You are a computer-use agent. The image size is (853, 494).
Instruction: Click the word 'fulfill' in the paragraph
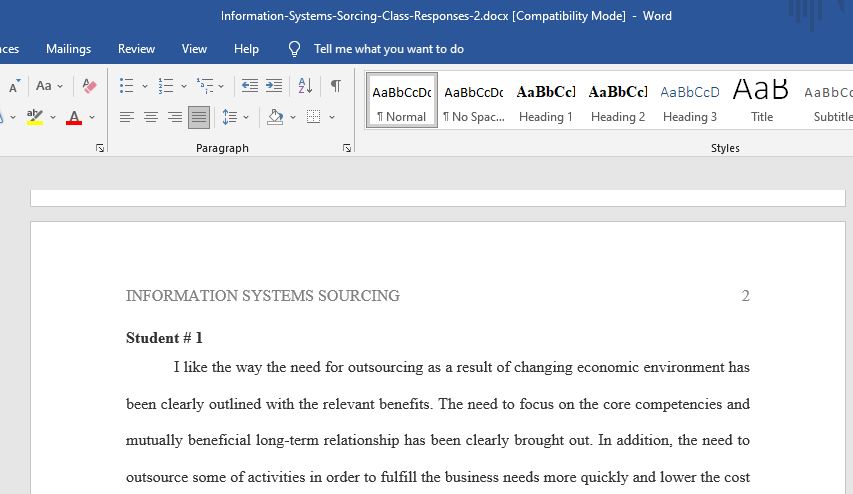[x=398, y=477]
